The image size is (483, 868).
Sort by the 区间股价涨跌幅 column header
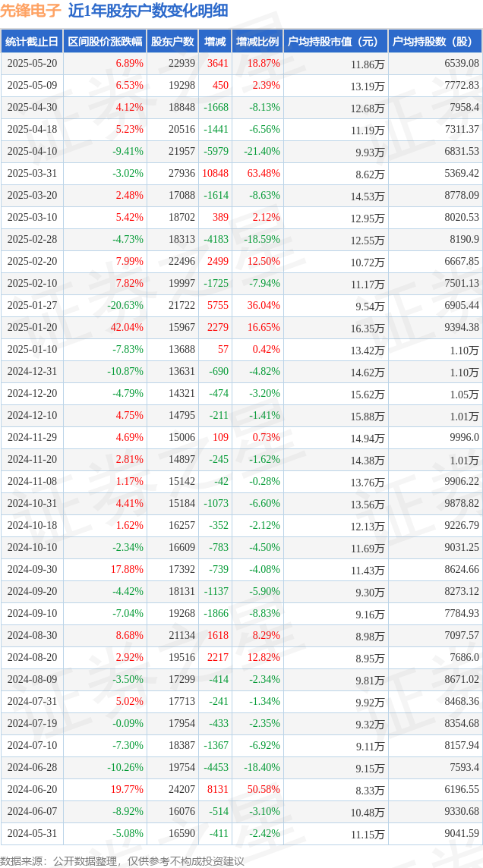pyautogui.click(x=106, y=42)
